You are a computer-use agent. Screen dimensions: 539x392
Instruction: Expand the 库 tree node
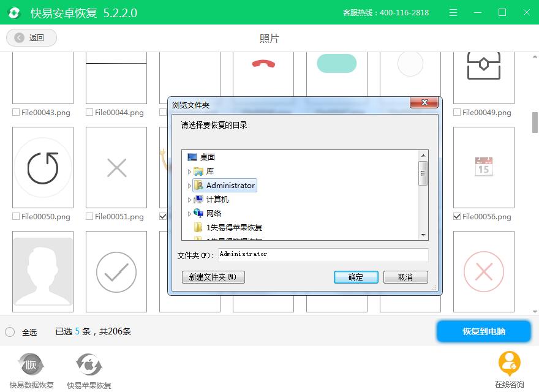pos(189,171)
